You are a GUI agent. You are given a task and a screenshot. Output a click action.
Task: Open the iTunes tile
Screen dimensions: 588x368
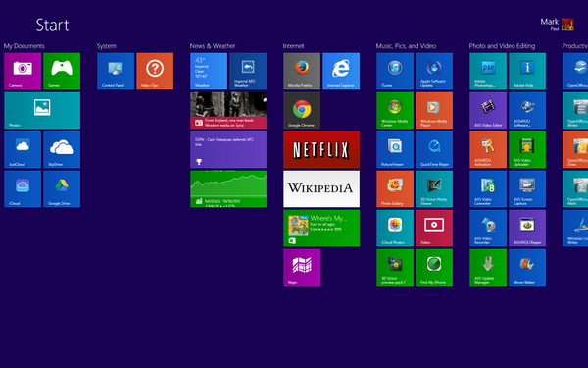click(x=395, y=71)
